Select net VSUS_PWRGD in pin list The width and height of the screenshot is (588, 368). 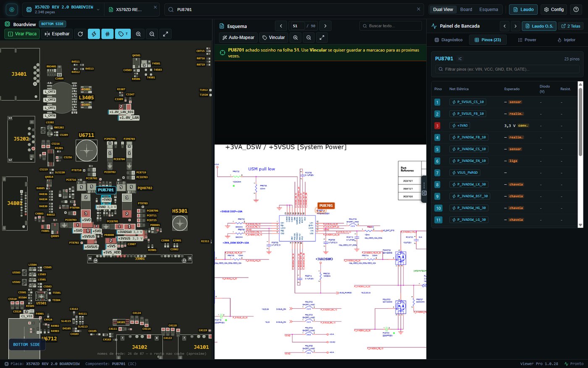(465, 172)
